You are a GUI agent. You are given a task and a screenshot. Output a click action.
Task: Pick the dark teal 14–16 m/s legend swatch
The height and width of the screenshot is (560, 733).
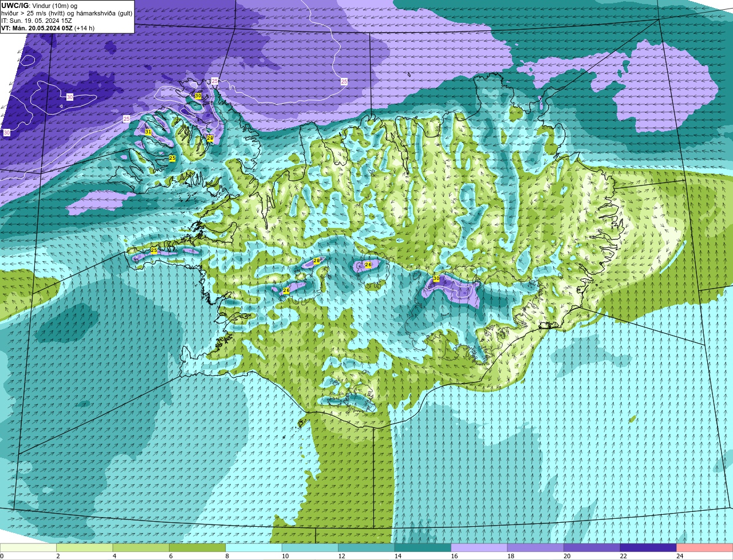[423, 547]
